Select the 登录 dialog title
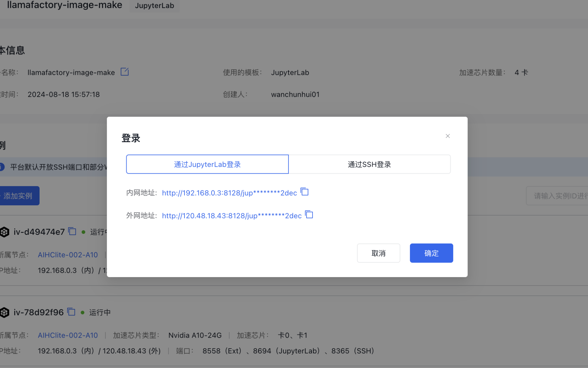 131,138
